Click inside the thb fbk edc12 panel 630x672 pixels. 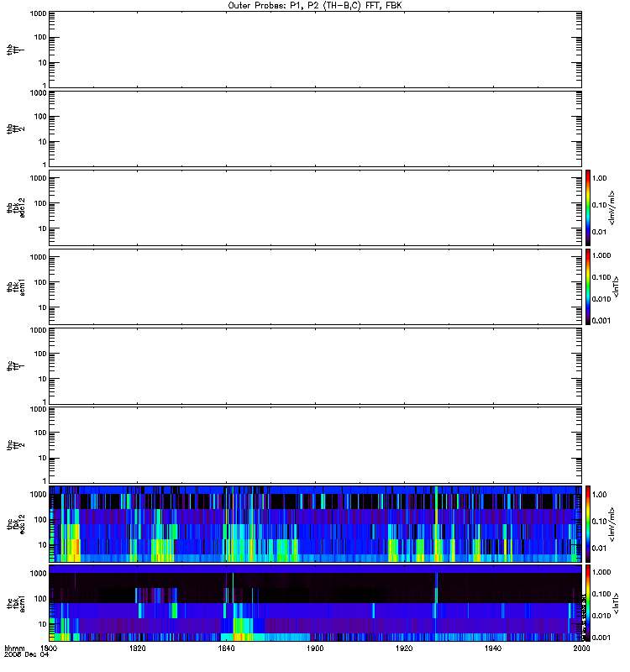click(x=315, y=207)
